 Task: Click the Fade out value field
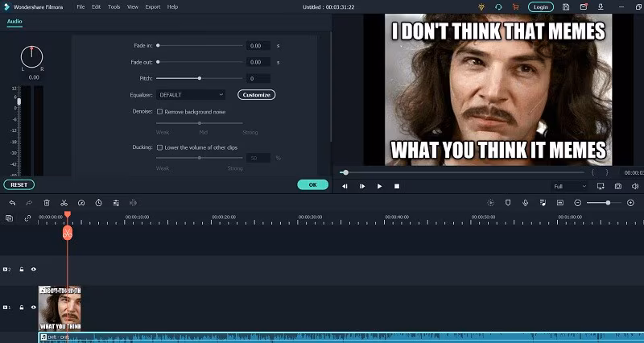pos(258,62)
